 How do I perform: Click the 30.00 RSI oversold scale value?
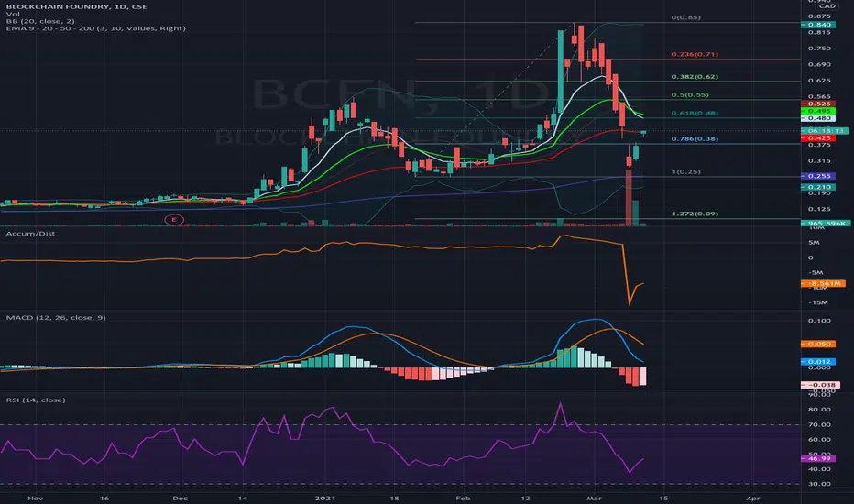(819, 484)
